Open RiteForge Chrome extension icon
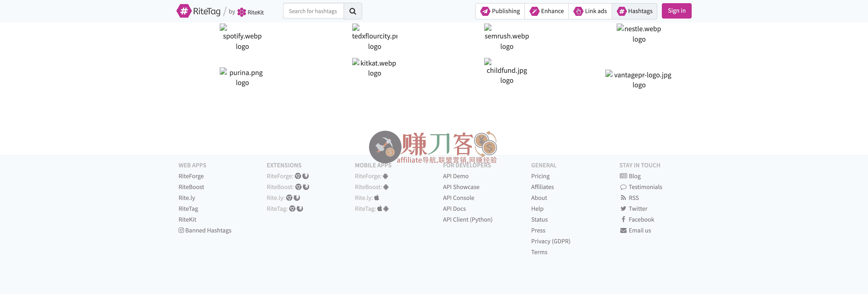The width and height of the screenshot is (868, 294). tap(298, 176)
